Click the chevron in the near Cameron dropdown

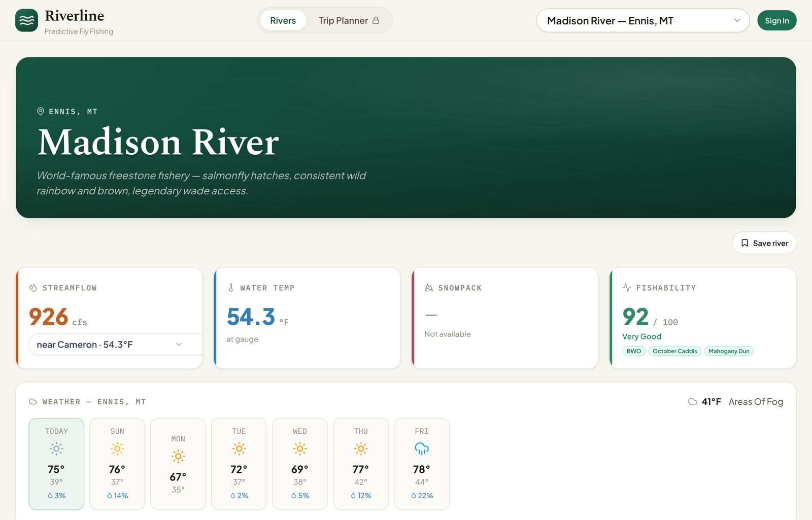click(179, 344)
